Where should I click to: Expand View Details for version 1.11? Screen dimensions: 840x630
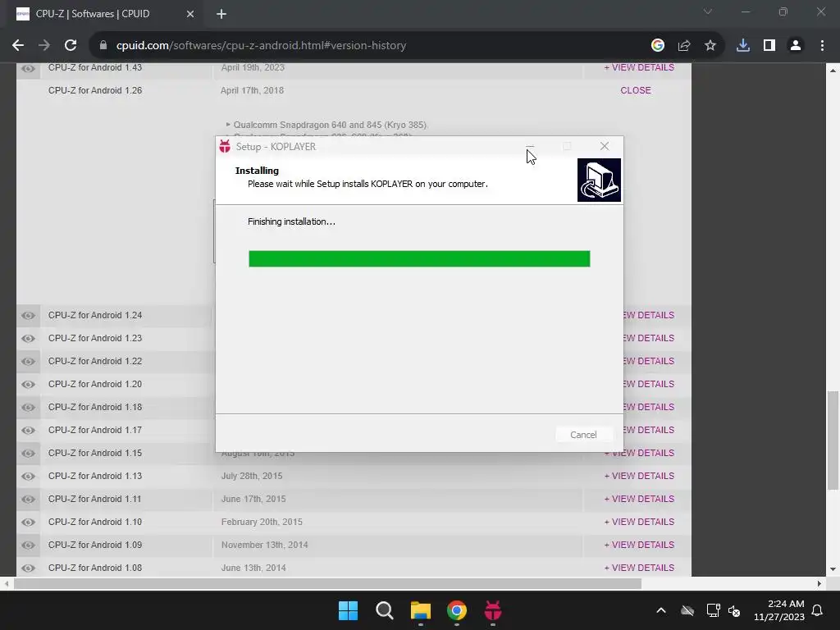click(639, 500)
